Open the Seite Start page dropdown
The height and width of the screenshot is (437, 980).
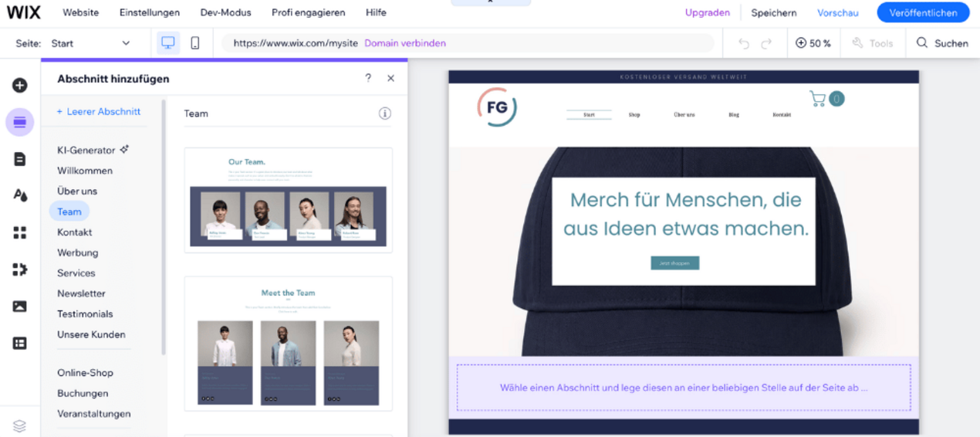(x=92, y=43)
